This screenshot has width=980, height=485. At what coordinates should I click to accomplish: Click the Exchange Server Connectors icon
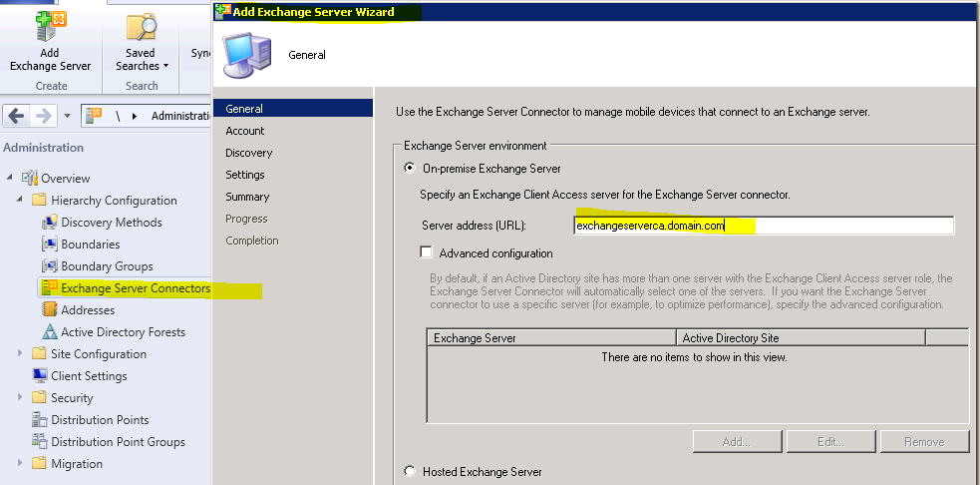coord(50,287)
